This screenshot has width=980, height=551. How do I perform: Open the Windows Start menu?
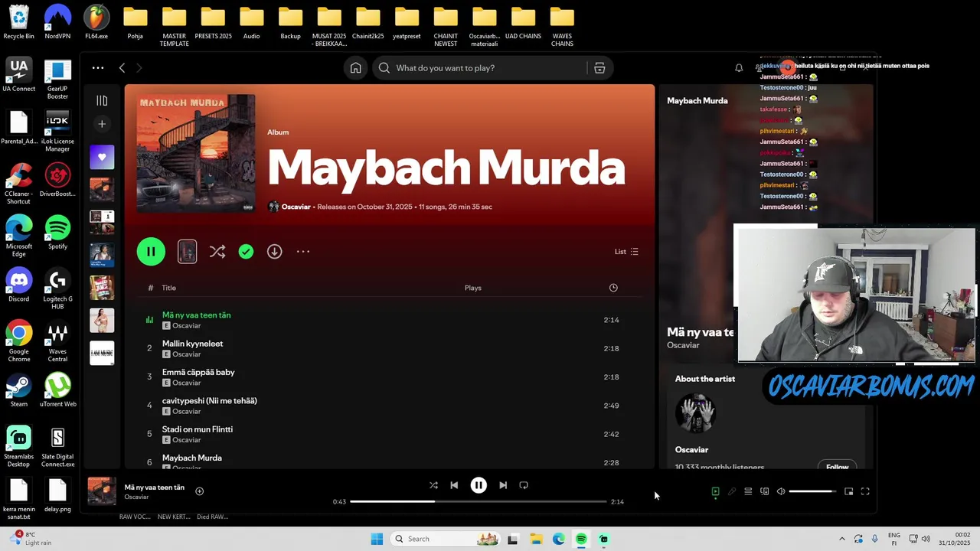click(377, 539)
